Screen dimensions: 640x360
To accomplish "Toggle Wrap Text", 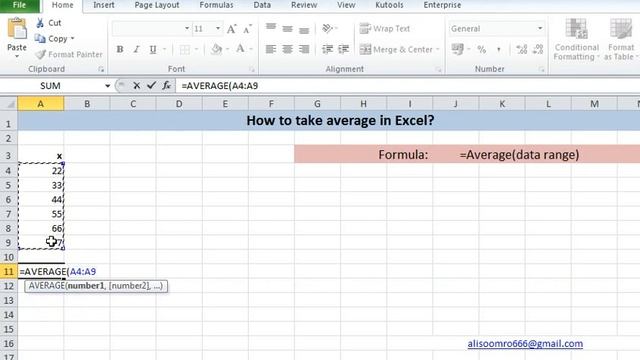I will (x=384, y=29).
